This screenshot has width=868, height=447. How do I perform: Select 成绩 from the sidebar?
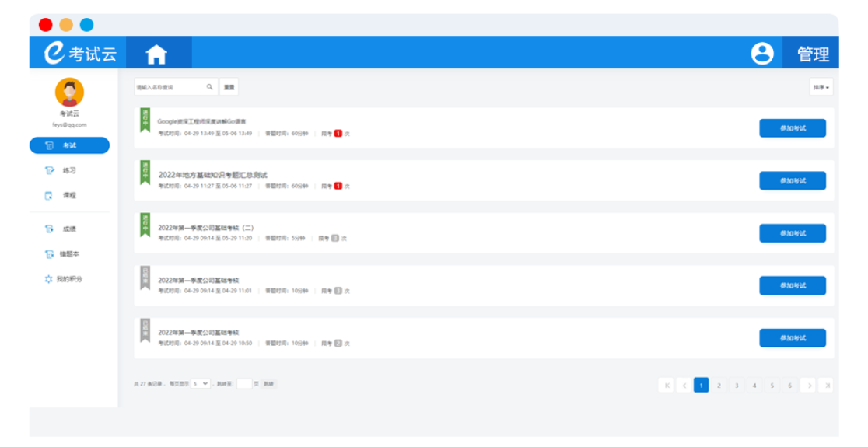point(68,229)
